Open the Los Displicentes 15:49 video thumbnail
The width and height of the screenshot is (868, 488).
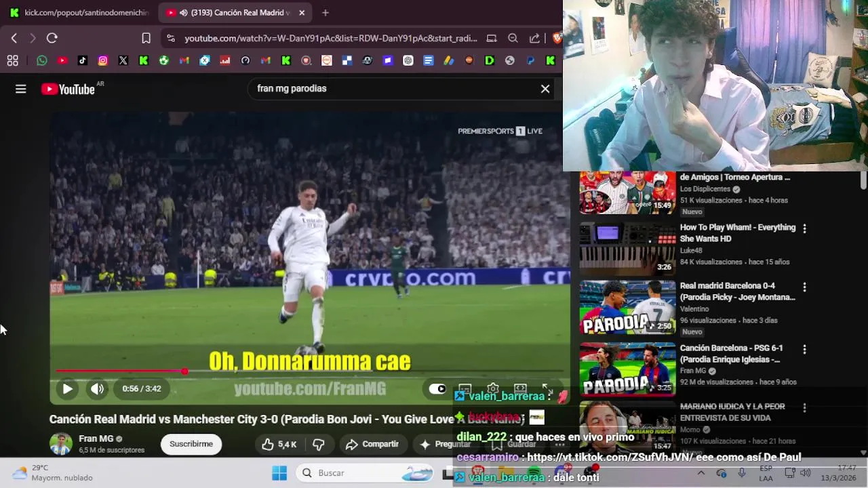tap(627, 192)
